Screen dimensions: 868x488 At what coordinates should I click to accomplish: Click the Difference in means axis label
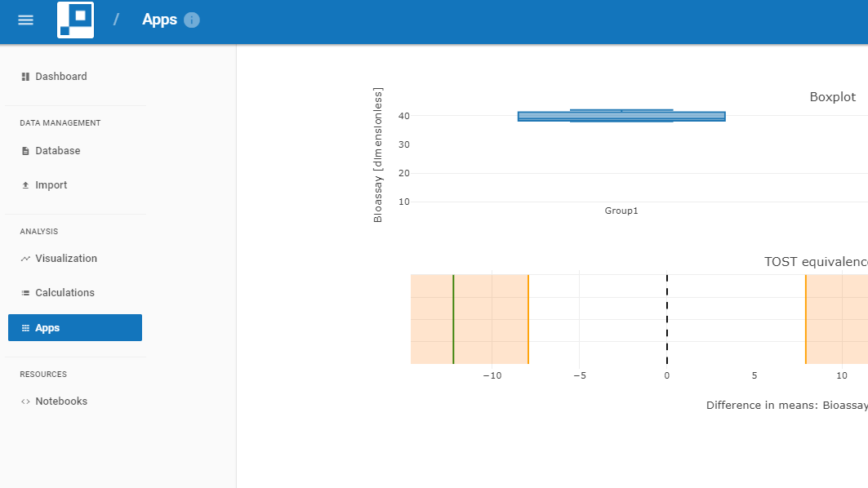click(x=786, y=405)
